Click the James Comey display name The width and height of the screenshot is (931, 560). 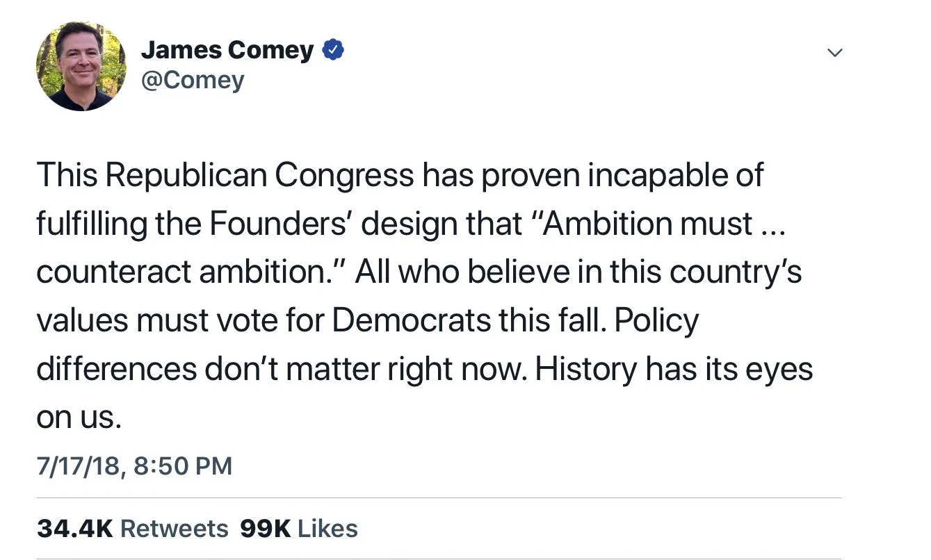tap(227, 50)
